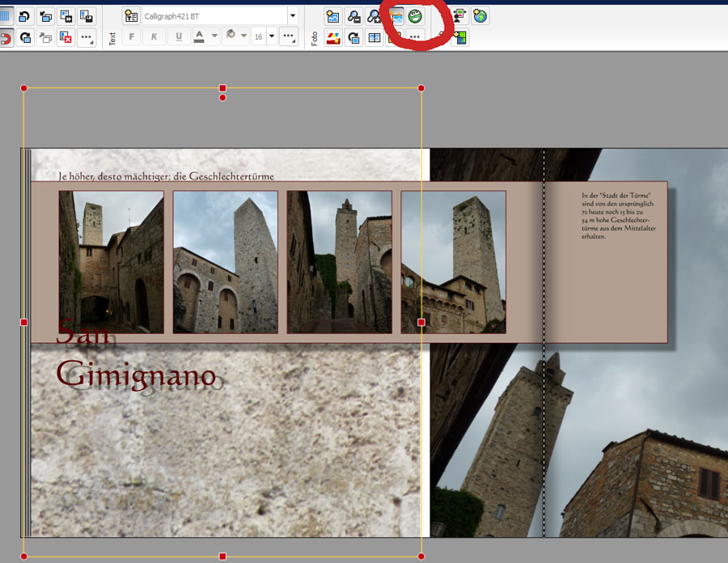The width and height of the screenshot is (728, 563).
Task: Click the insert photo icon
Action: [x=332, y=15]
